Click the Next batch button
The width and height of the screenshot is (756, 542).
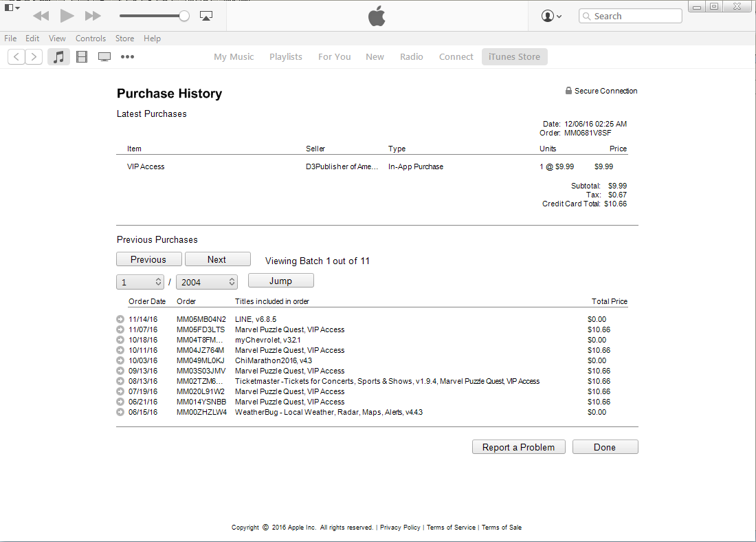pos(217,259)
